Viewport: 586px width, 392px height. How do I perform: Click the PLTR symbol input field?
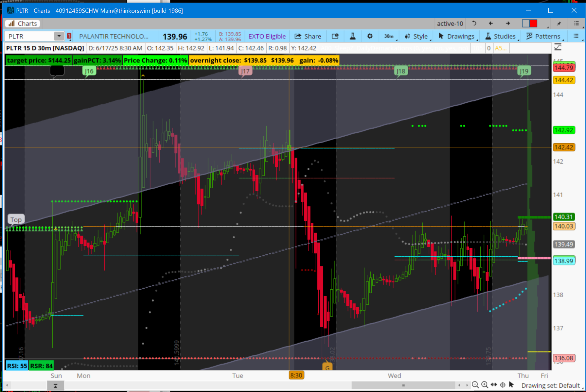coord(30,36)
